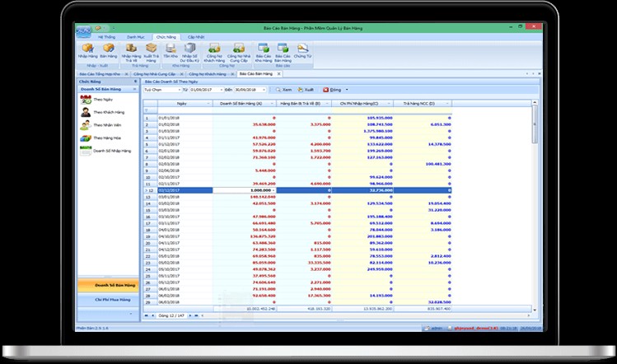617x364 pixels.
Task: Switch to Cập Nhật ribbon tab
Action: click(x=195, y=37)
